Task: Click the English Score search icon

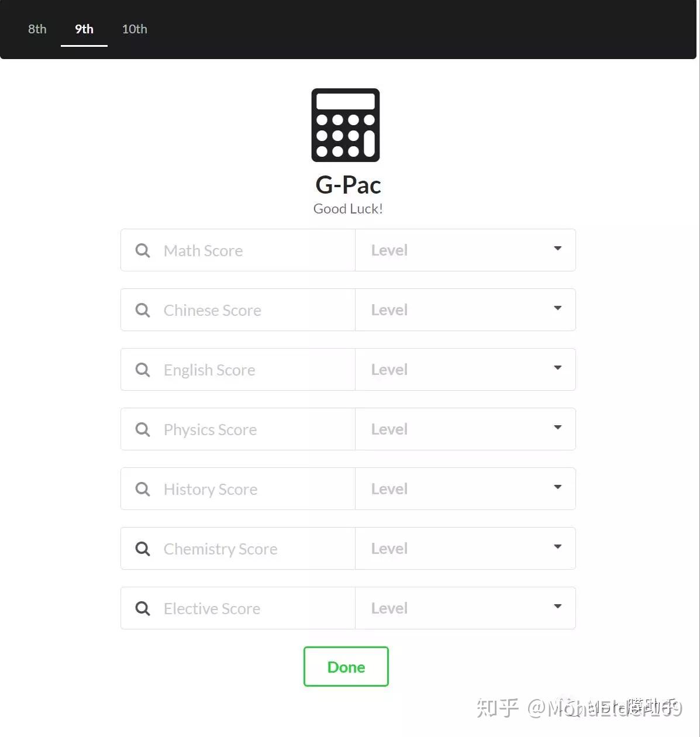Action: pos(143,370)
